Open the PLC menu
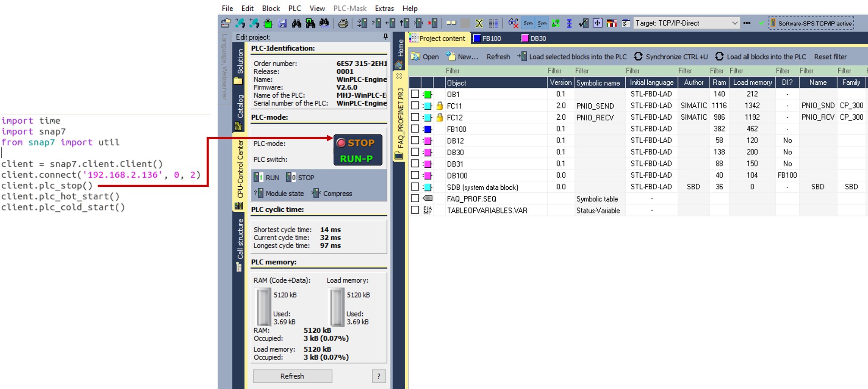Screen dimensions: 868x389 (x=295, y=8)
